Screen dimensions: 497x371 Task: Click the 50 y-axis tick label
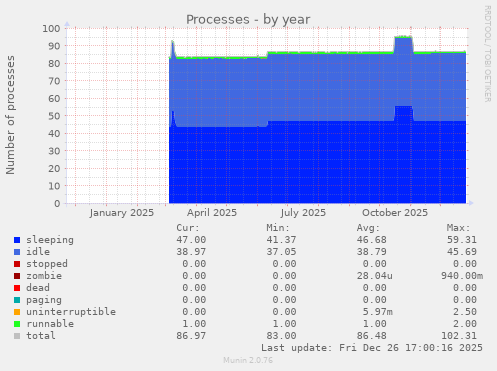pos(54,116)
